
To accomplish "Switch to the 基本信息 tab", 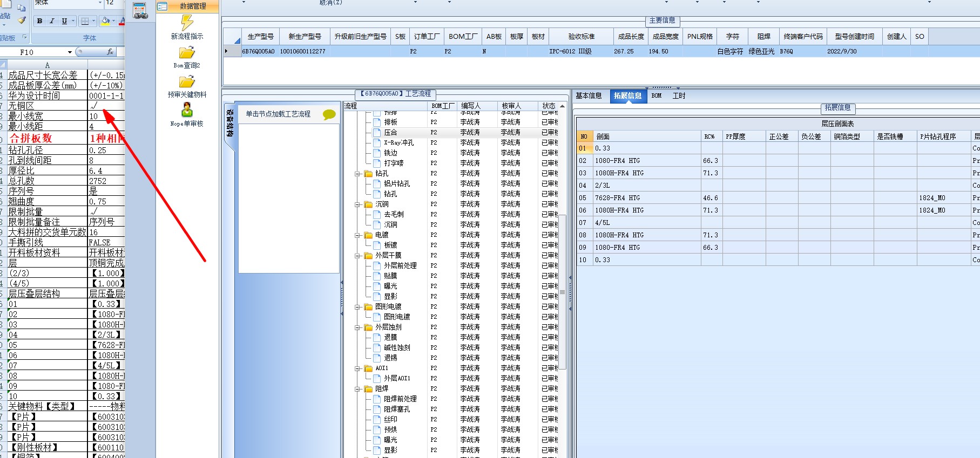I will pos(589,96).
